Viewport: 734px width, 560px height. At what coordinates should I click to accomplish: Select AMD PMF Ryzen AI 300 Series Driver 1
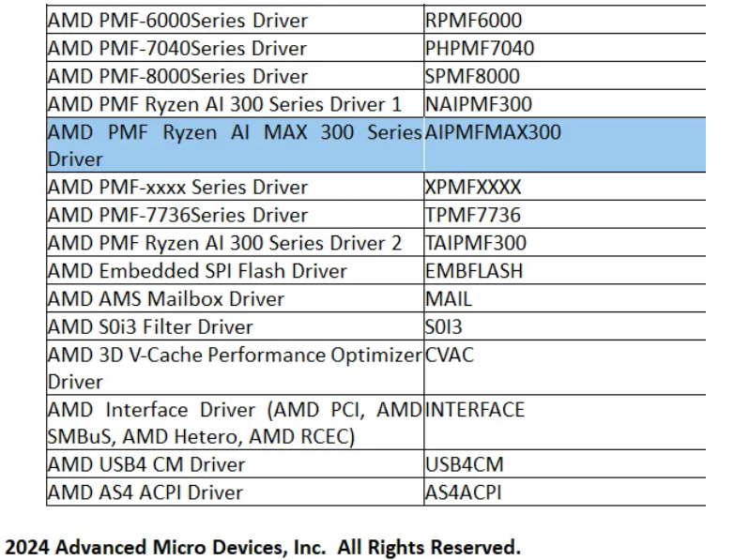[224, 104]
